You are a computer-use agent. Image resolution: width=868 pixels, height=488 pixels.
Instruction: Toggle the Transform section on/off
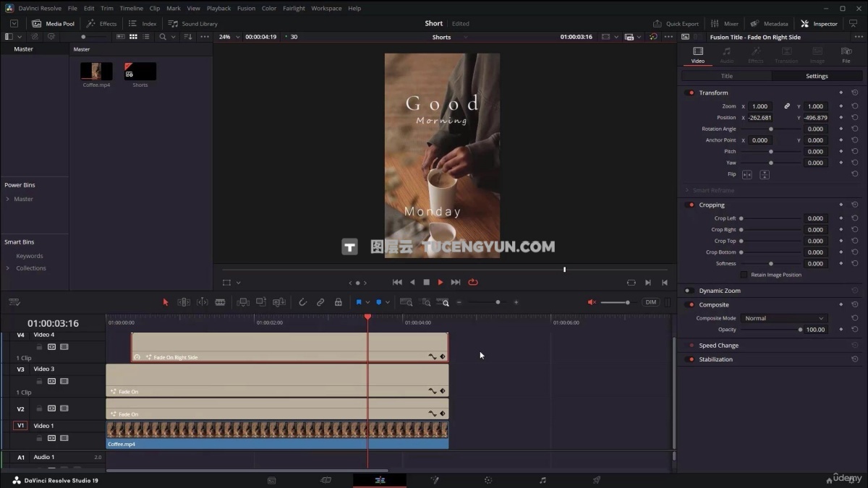pos(689,93)
